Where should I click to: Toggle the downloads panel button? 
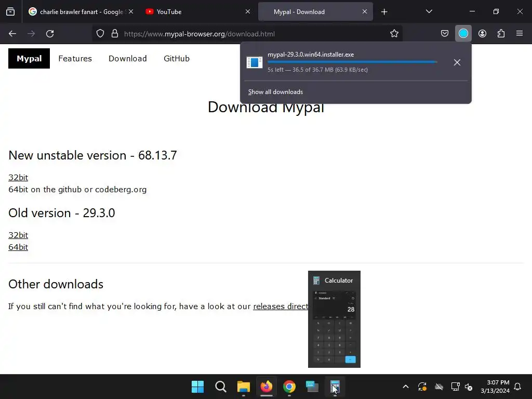pyautogui.click(x=463, y=34)
